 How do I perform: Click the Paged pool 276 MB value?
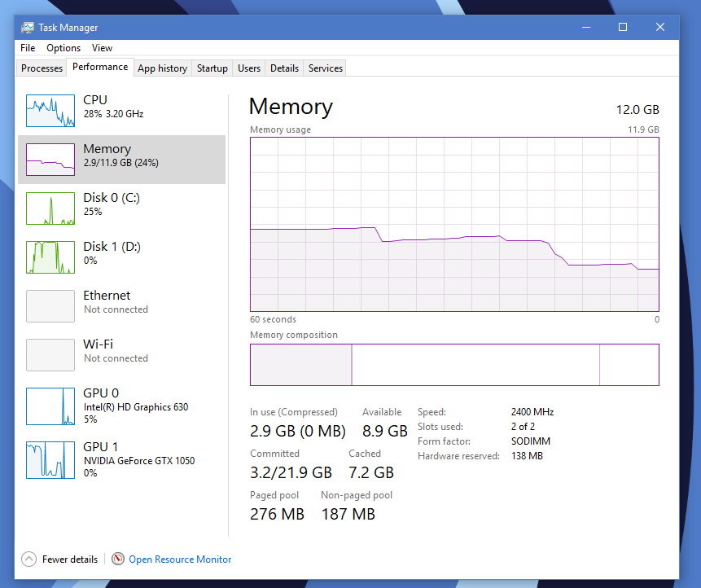[277, 514]
